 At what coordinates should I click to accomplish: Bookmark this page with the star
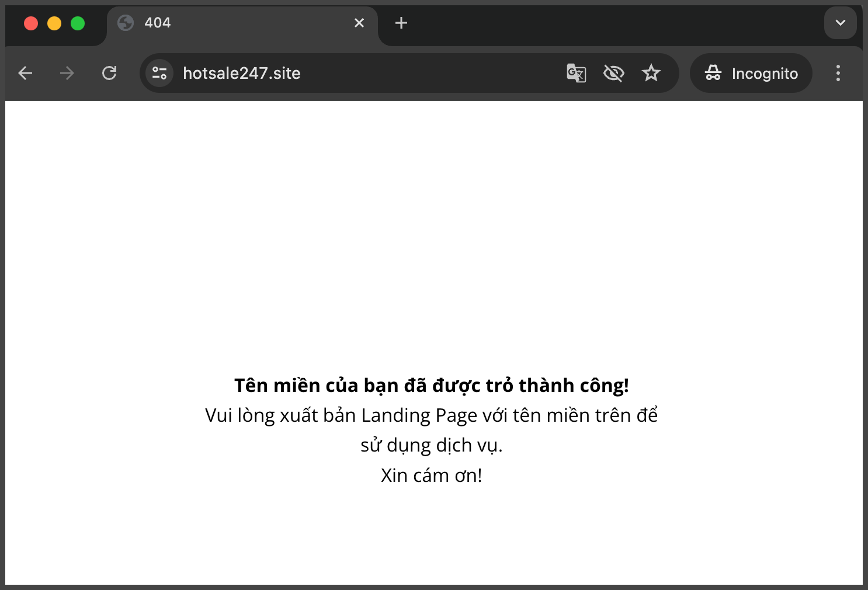click(651, 73)
